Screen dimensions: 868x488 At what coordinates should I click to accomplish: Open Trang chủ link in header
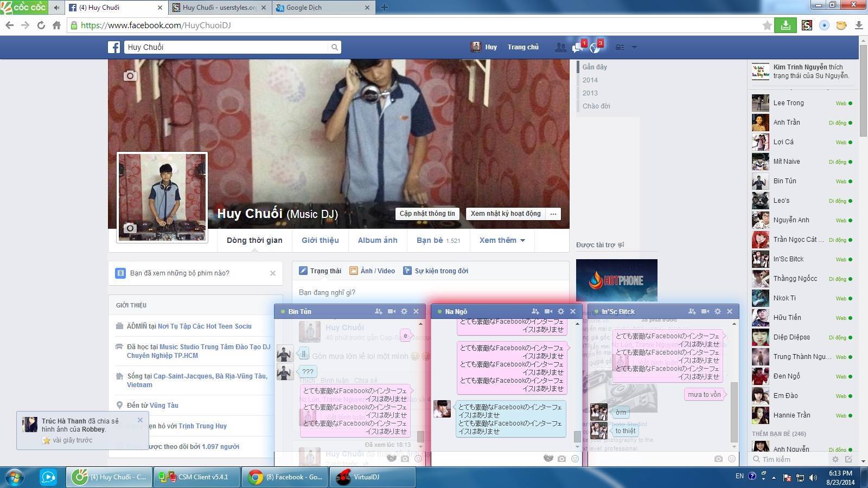(x=523, y=47)
